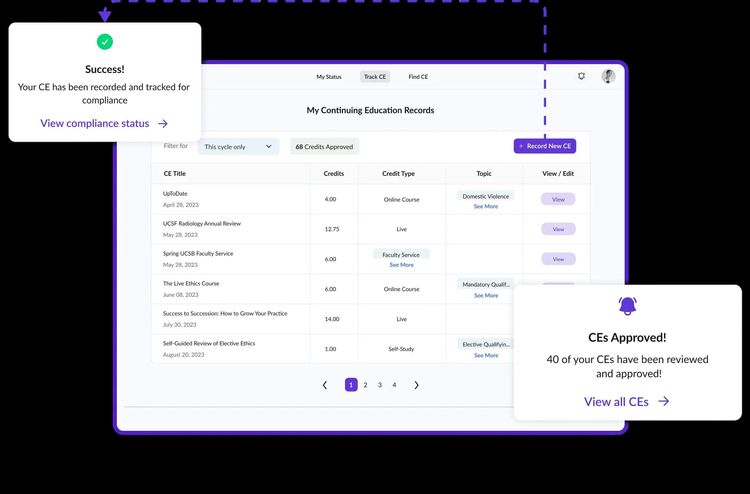Screen dimensions: 750x494
Task: Open the 'This cycle only' filter dropdown
Action: (x=238, y=147)
